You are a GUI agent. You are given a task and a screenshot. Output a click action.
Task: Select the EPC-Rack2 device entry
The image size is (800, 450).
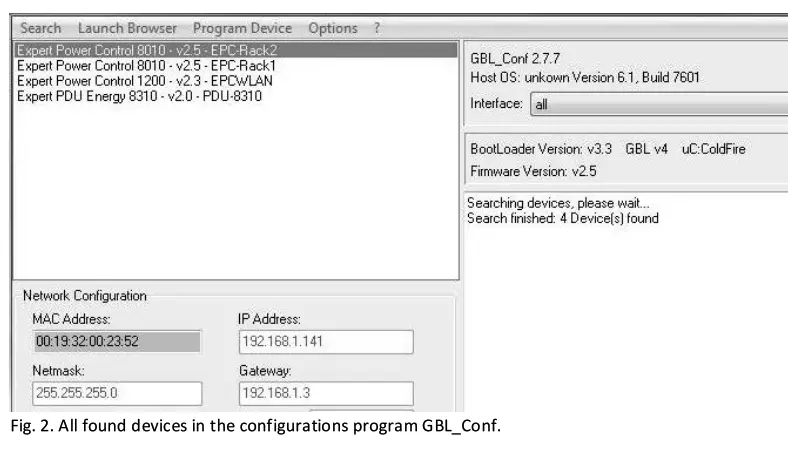pyautogui.click(x=147, y=50)
